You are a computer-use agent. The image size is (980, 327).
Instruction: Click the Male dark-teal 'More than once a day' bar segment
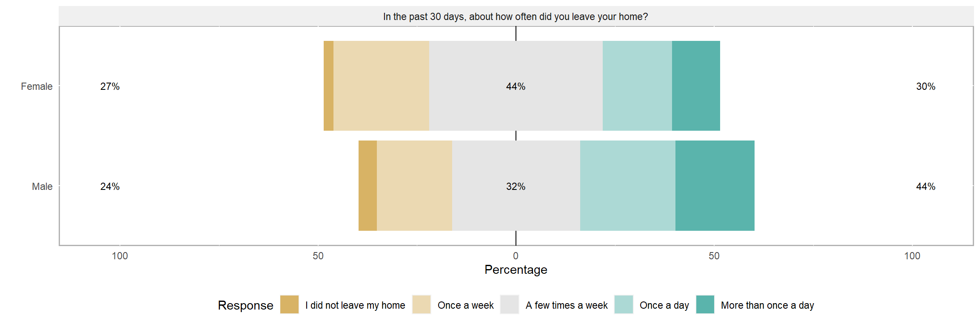coord(715,186)
